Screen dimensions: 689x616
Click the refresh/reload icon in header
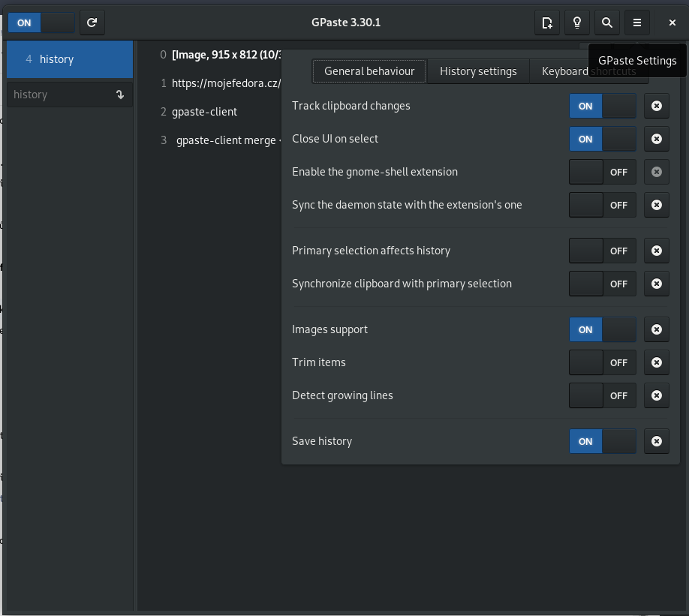pyautogui.click(x=92, y=23)
